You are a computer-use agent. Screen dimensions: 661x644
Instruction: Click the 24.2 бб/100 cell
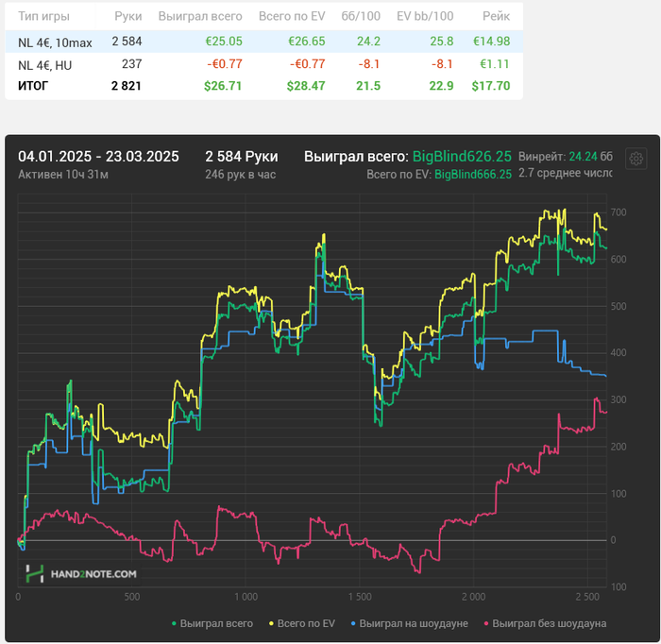(368, 42)
